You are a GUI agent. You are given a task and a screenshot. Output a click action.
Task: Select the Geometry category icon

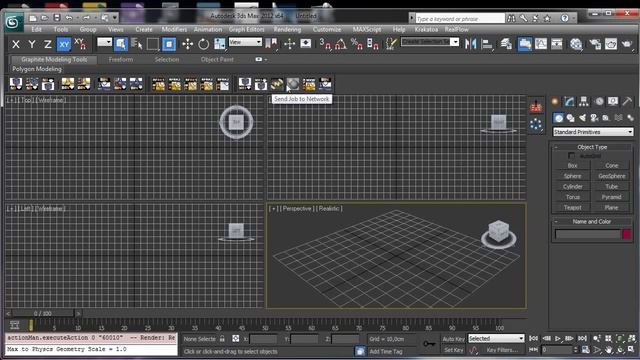[558, 118]
